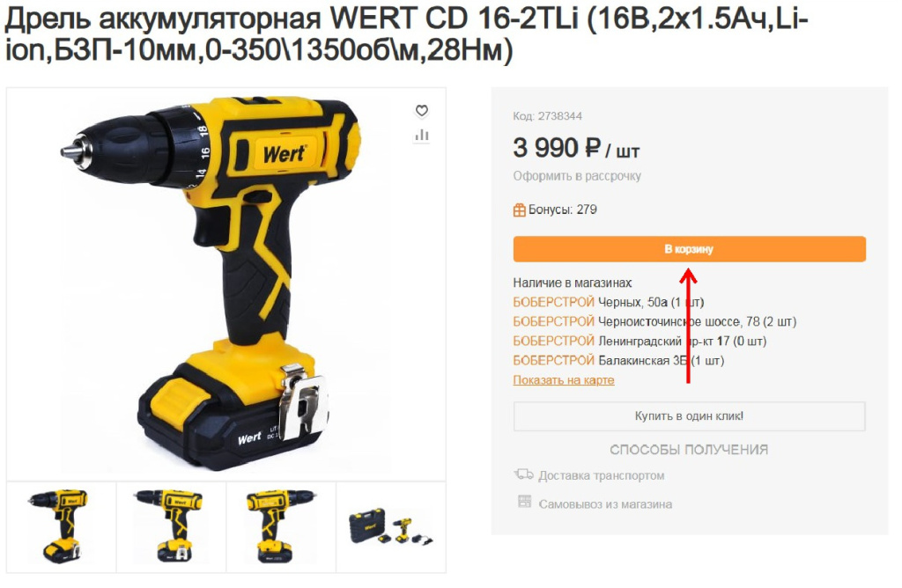902x588 pixels.
Task: Select third drill thumbnail image
Action: pos(281,527)
